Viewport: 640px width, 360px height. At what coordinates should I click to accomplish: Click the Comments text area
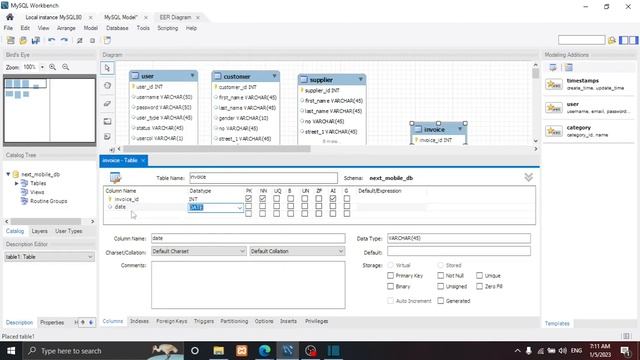(248, 285)
